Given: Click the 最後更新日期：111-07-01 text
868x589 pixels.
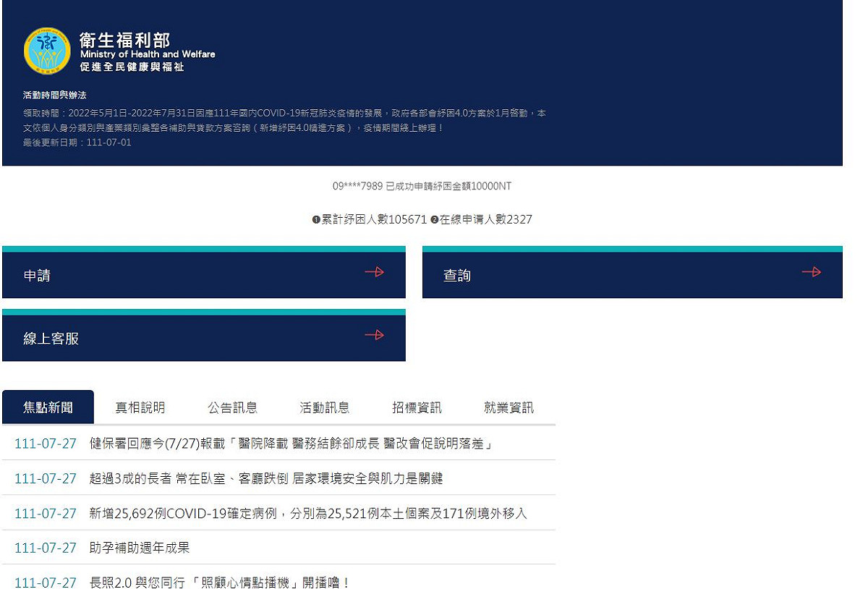Looking at the screenshot, I should (x=77, y=143).
